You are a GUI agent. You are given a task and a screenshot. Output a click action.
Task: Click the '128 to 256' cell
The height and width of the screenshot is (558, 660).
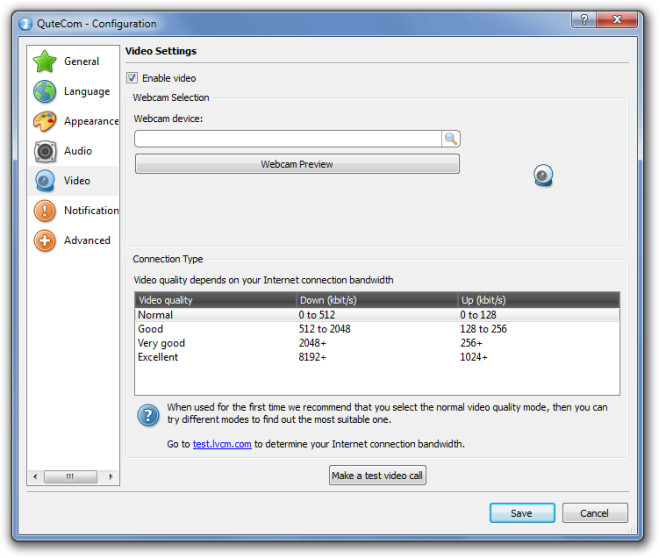[483, 329]
